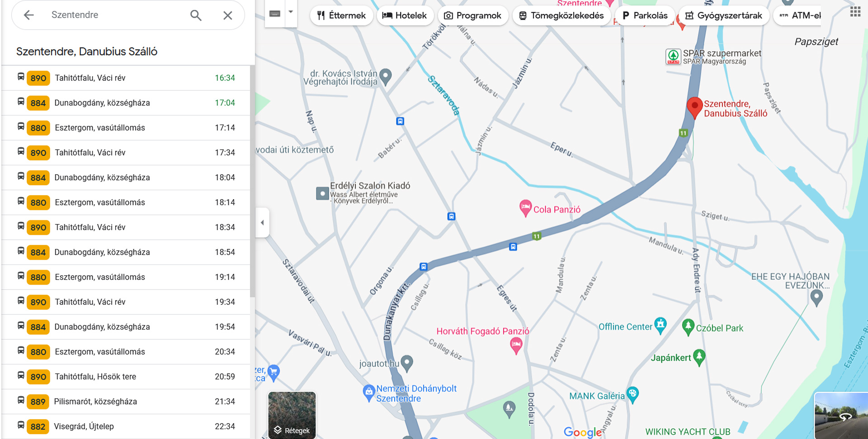868x439 pixels.
Task: Click the Erdélyi Szalon Kiadó map icon
Action: click(322, 194)
